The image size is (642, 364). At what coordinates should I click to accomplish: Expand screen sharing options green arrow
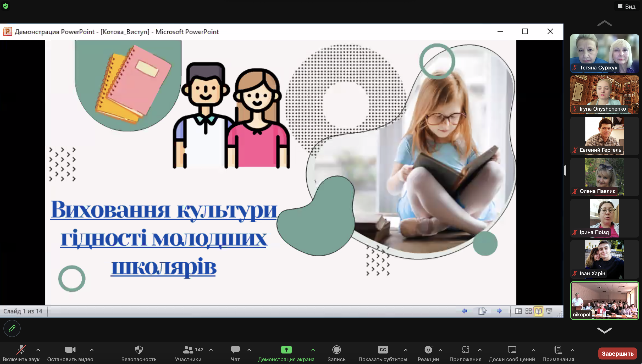pos(313,350)
